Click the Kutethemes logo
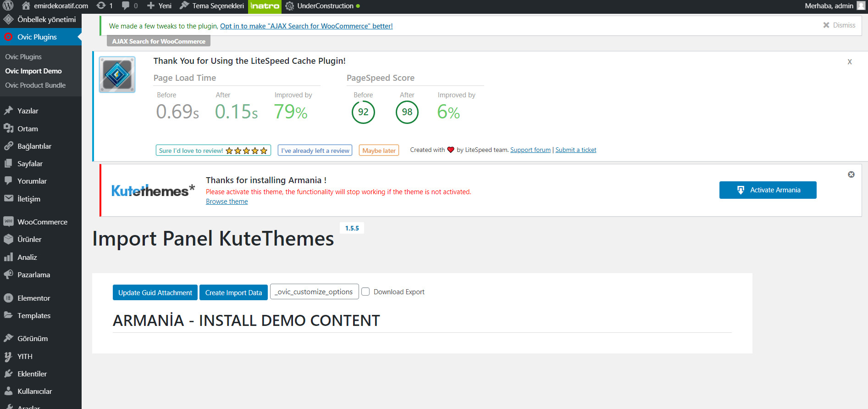 point(153,190)
